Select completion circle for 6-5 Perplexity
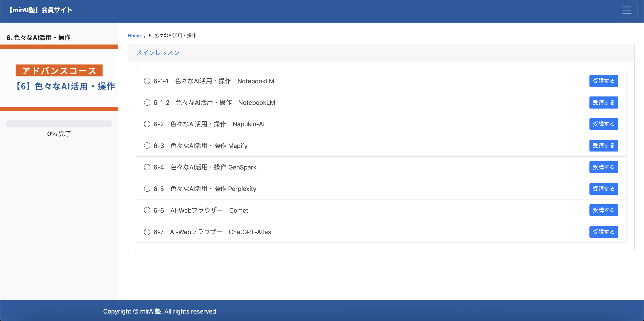 pos(147,189)
